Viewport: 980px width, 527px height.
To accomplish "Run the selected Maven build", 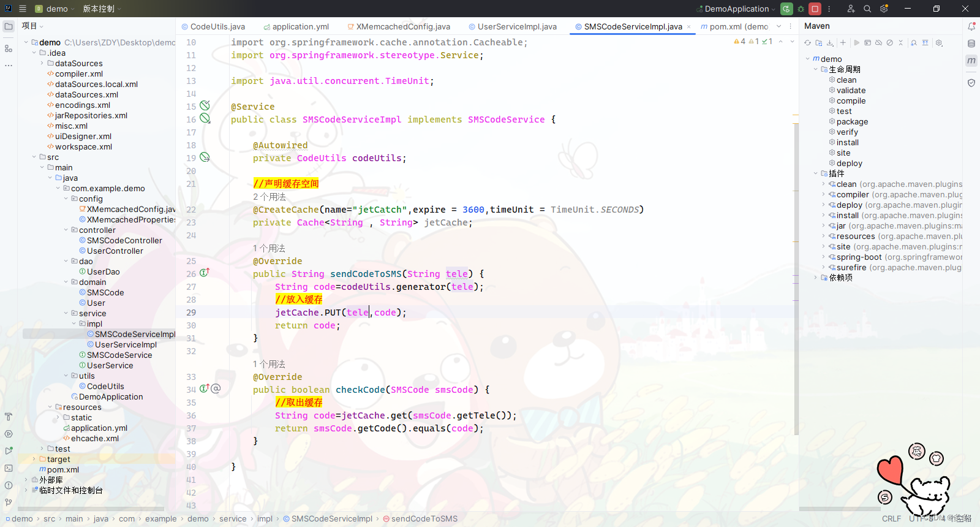I will 856,43.
